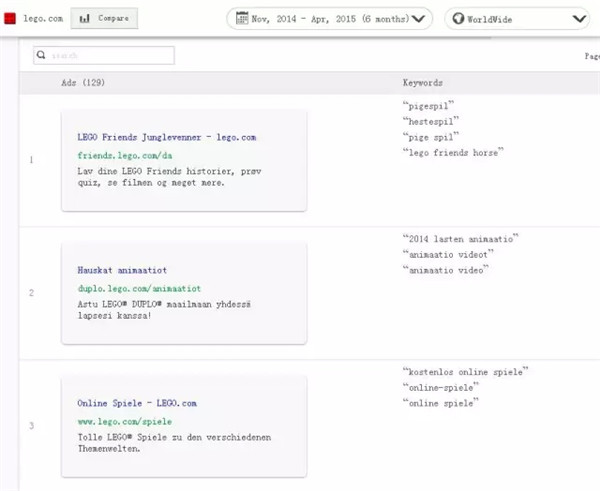Click the "2014 lasten animaatio" keyword
Viewport: 600px width, 491px height.
(x=461, y=239)
